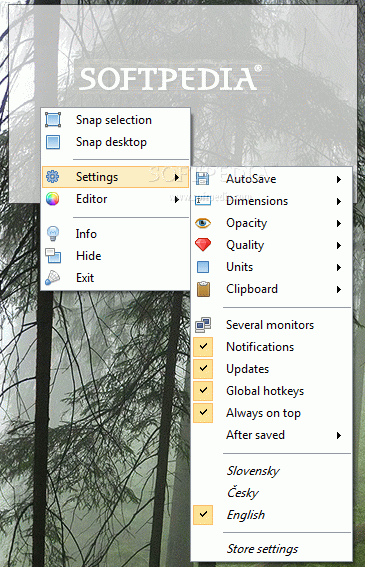Click the Editor color wheel icon
The width and height of the screenshot is (365, 567).
click(x=52, y=199)
